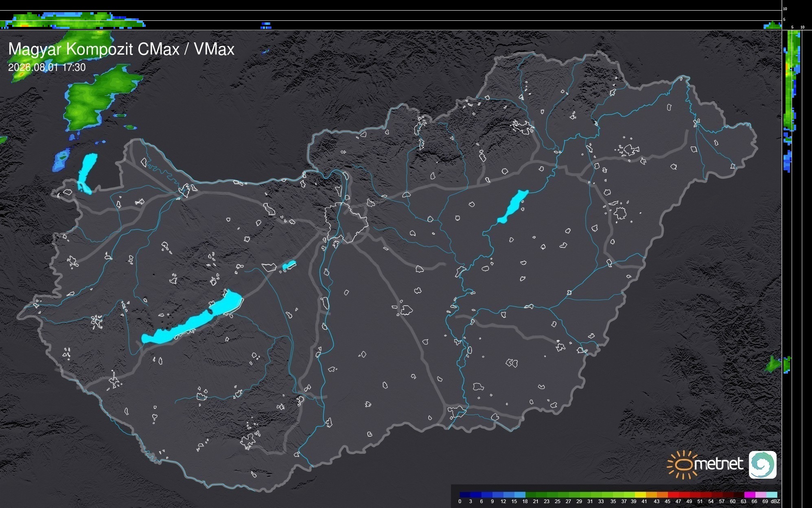Click the Budapest city outline

[x=346, y=222]
